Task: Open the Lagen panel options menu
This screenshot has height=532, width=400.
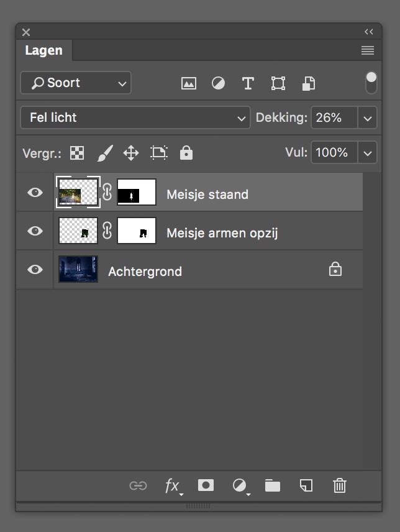Action: 368,50
